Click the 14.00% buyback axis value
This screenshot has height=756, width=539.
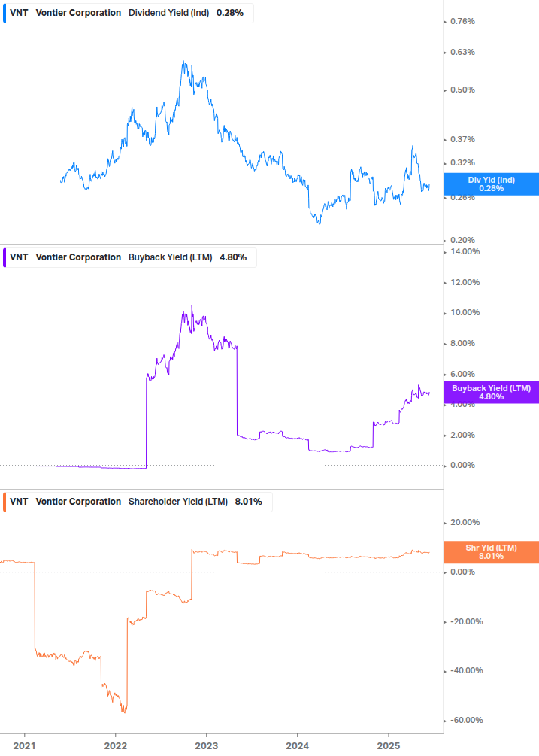point(465,252)
